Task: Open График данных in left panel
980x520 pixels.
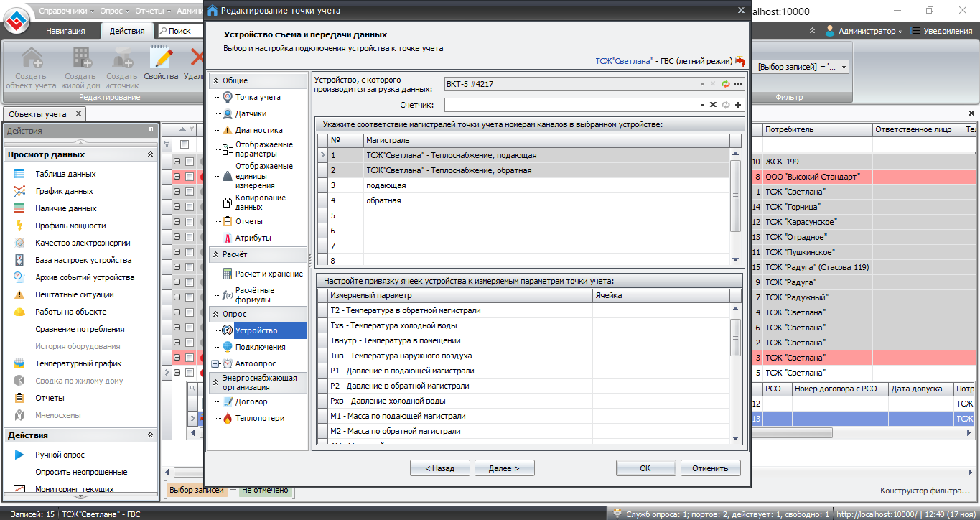Action: point(65,191)
